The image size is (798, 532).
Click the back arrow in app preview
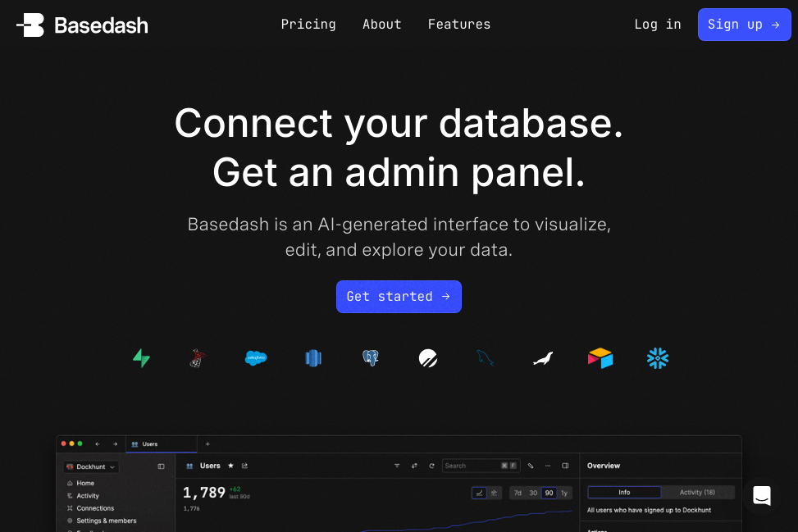tap(98, 444)
